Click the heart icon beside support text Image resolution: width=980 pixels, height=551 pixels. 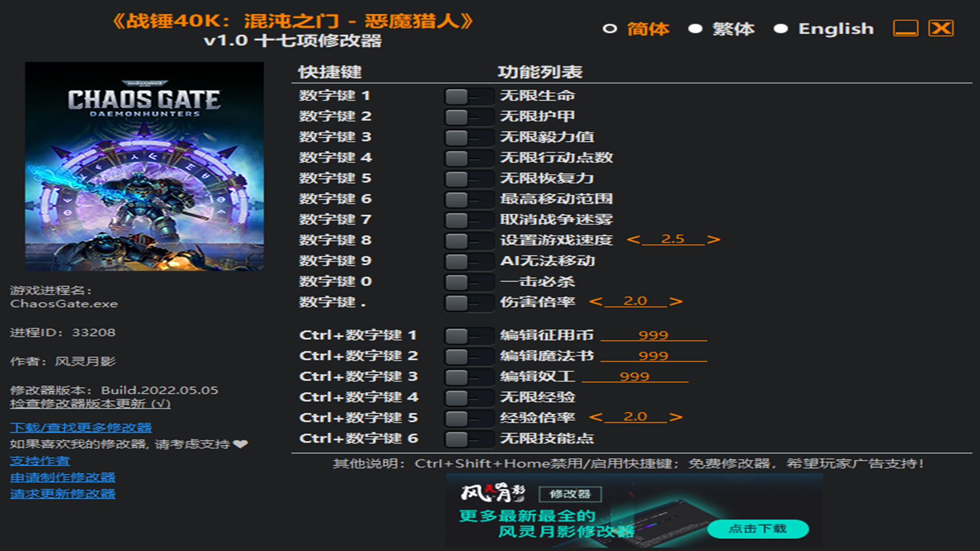240,444
